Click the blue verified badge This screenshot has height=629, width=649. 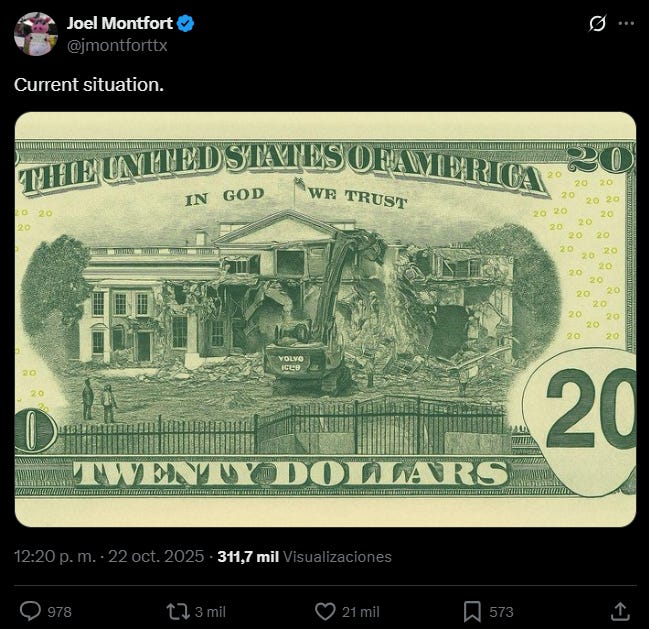click(185, 24)
